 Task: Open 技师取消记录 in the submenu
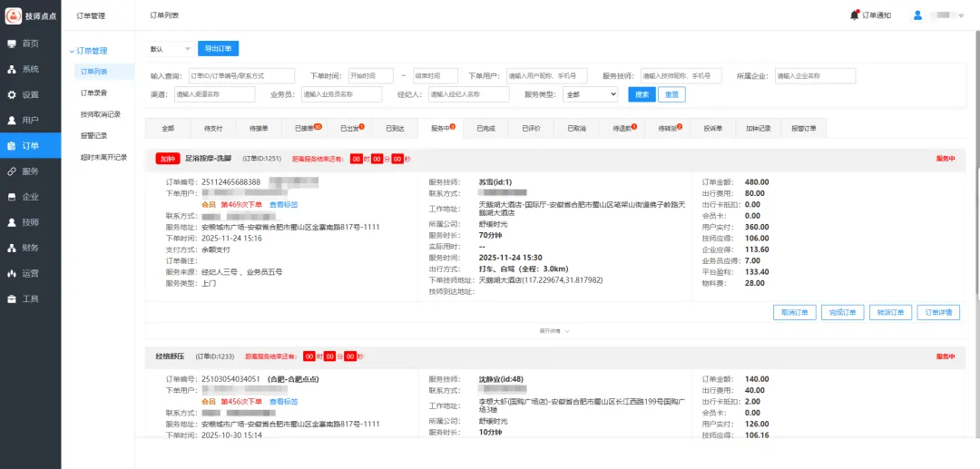100,114
